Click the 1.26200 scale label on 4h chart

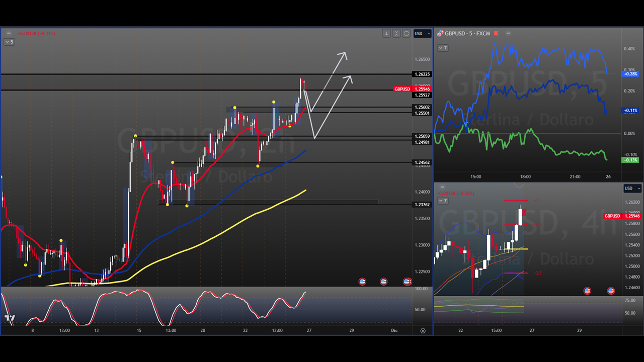click(x=632, y=202)
